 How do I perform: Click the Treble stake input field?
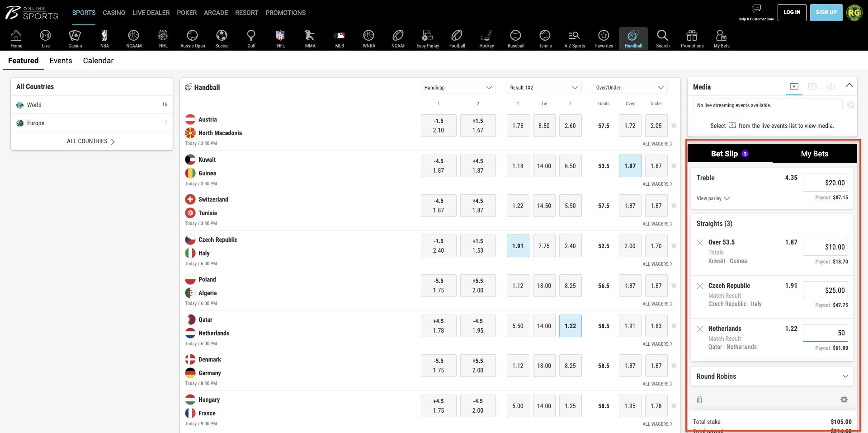[825, 183]
